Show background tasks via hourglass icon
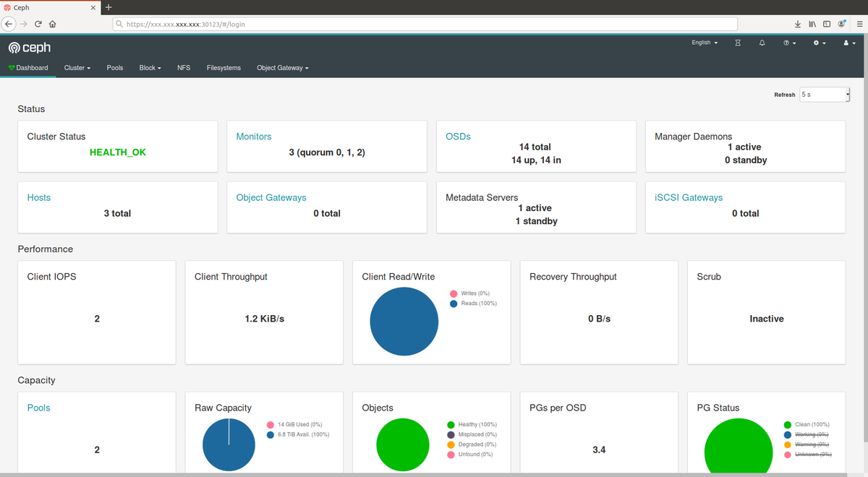The image size is (868, 477). [738, 43]
